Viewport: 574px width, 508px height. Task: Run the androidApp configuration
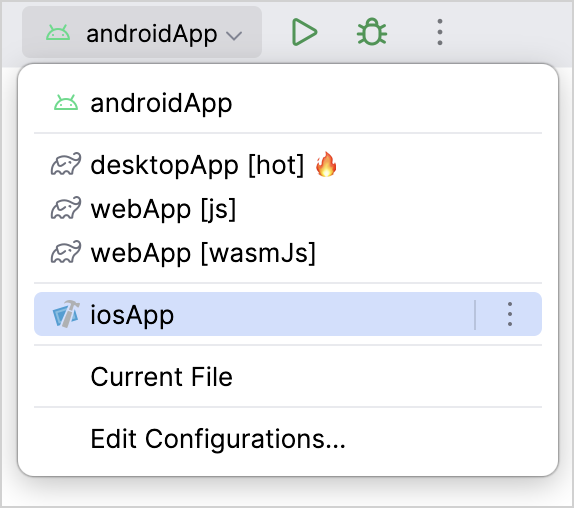coord(304,33)
